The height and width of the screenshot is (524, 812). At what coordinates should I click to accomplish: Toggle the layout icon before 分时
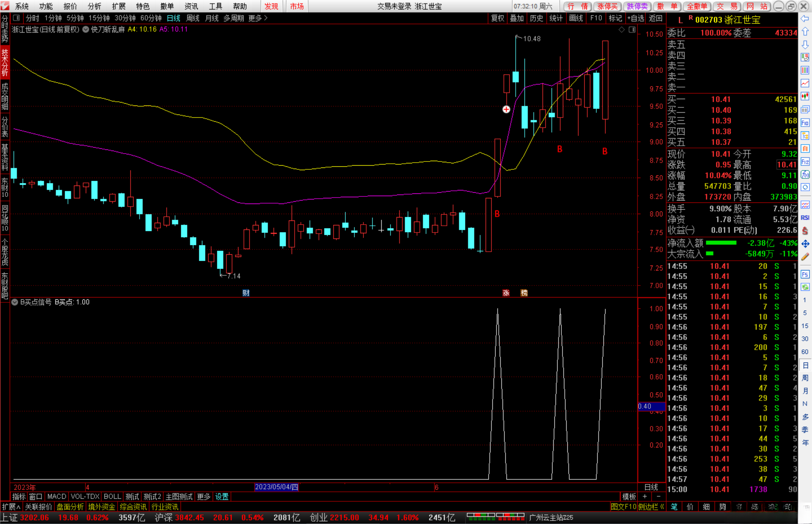coord(17,18)
